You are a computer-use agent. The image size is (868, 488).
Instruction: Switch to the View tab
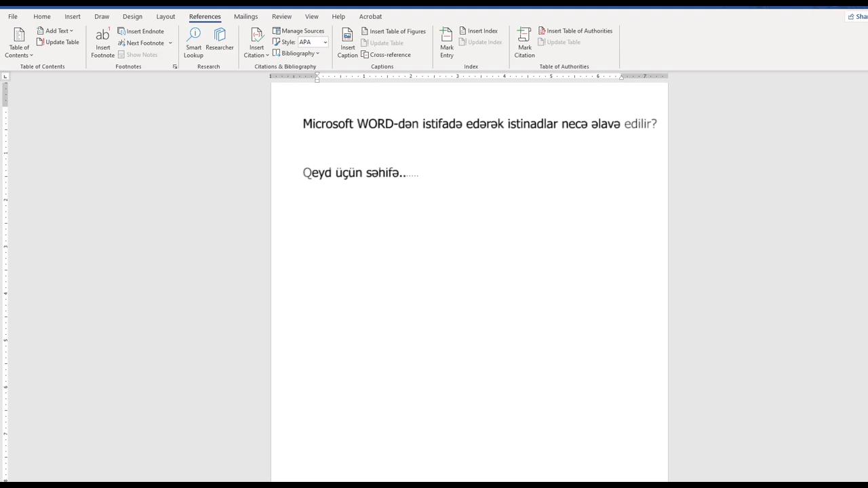tap(311, 16)
